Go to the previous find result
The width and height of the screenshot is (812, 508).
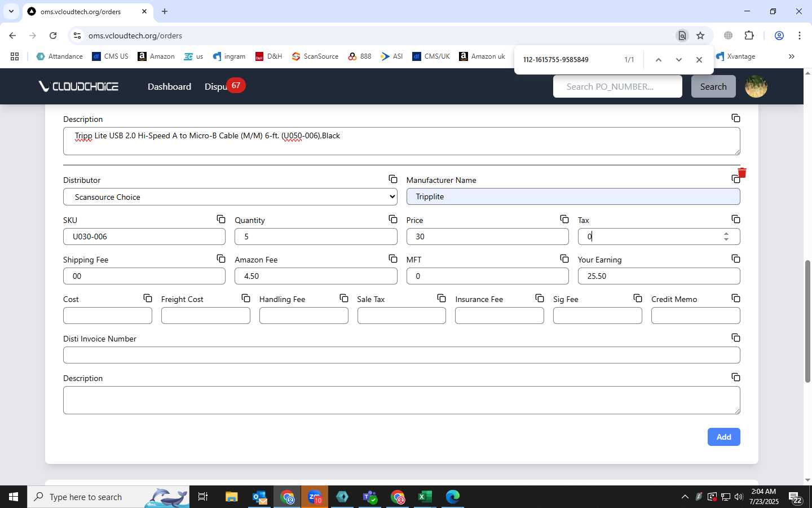tap(658, 60)
